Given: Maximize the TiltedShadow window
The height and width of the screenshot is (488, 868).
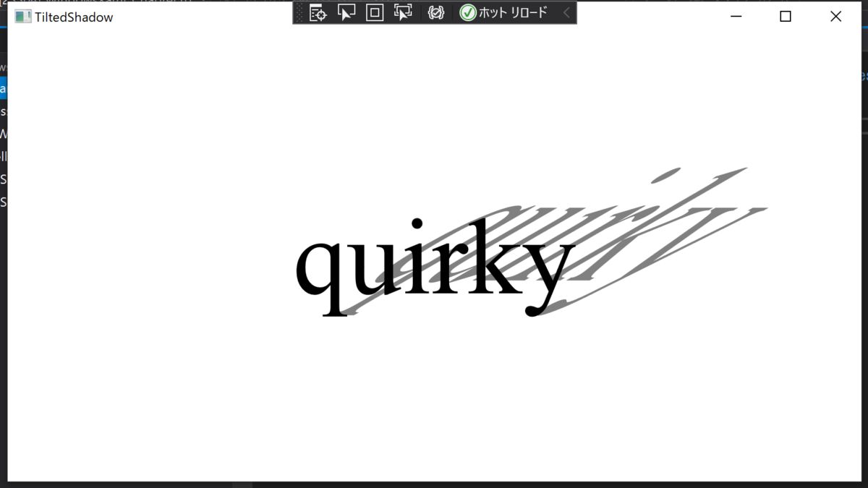Looking at the screenshot, I should click(x=785, y=16).
